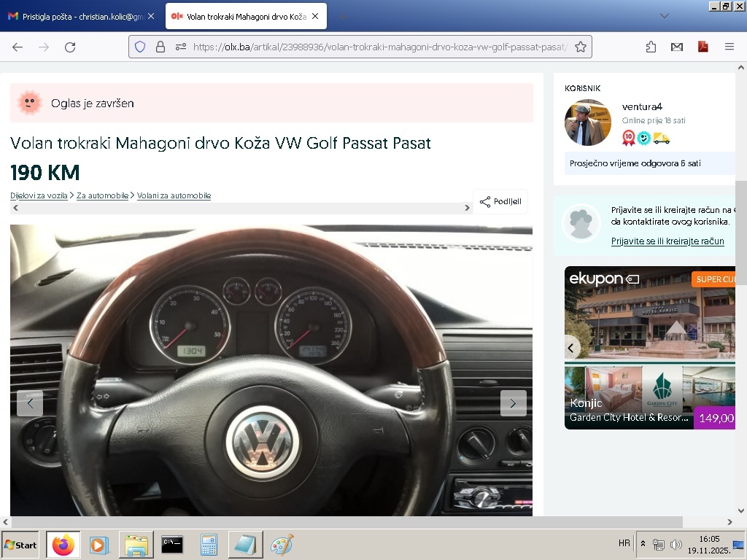Open the Volani za automobile breadcrumb
The image size is (747, 560).
(x=174, y=195)
